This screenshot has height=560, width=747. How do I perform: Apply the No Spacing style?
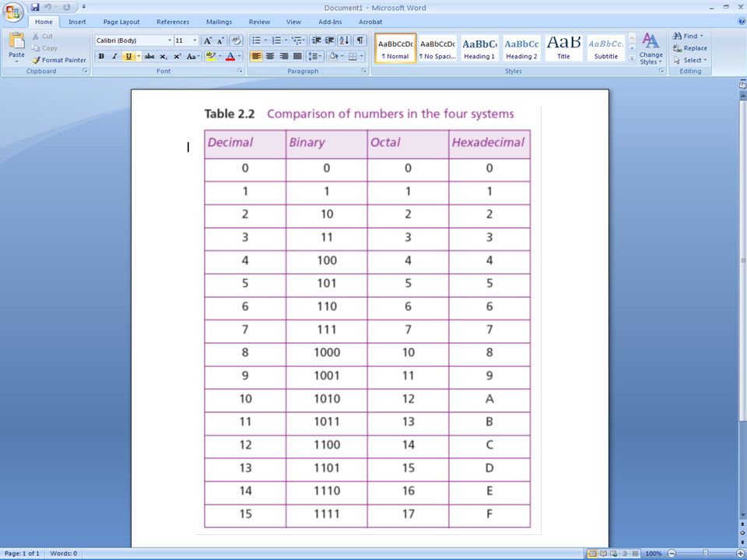437,48
